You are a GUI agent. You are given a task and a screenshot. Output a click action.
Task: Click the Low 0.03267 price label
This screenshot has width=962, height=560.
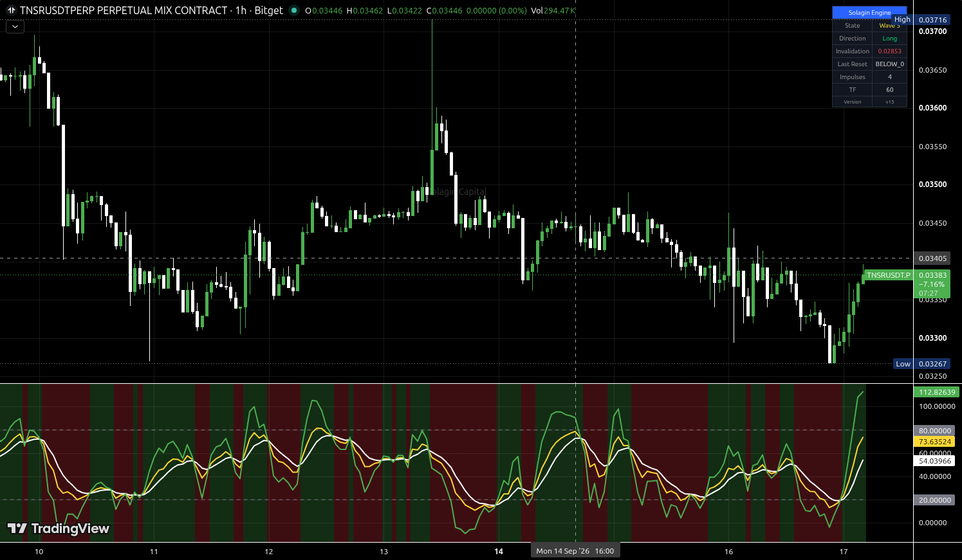pos(922,364)
